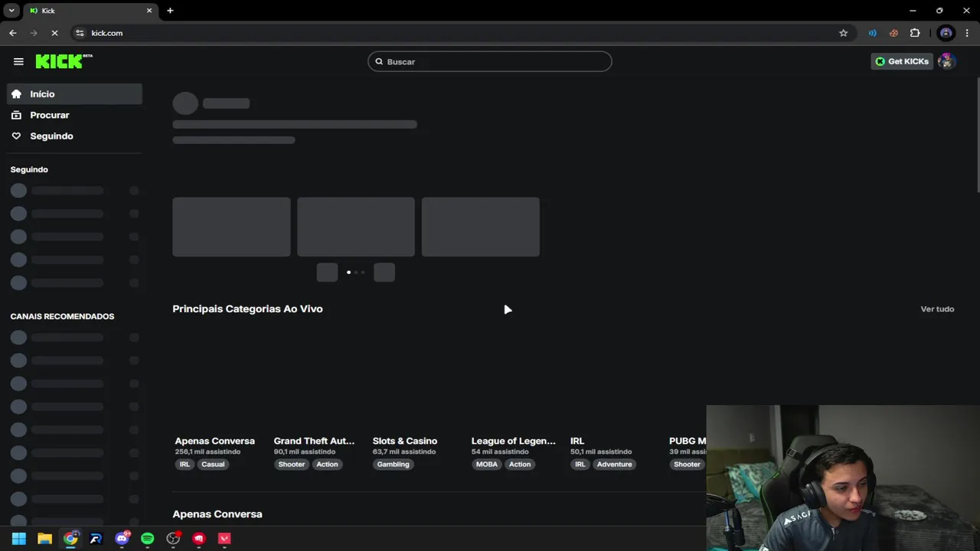Go back in browser history
Viewport: 980px width, 551px height.
(x=13, y=33)
